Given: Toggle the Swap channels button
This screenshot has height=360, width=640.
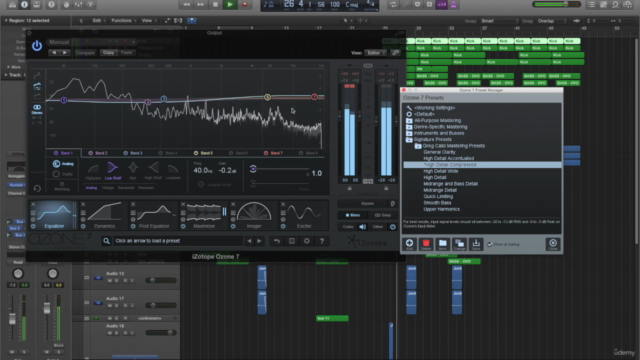Looking at the screenshot, I should point(382,215).
